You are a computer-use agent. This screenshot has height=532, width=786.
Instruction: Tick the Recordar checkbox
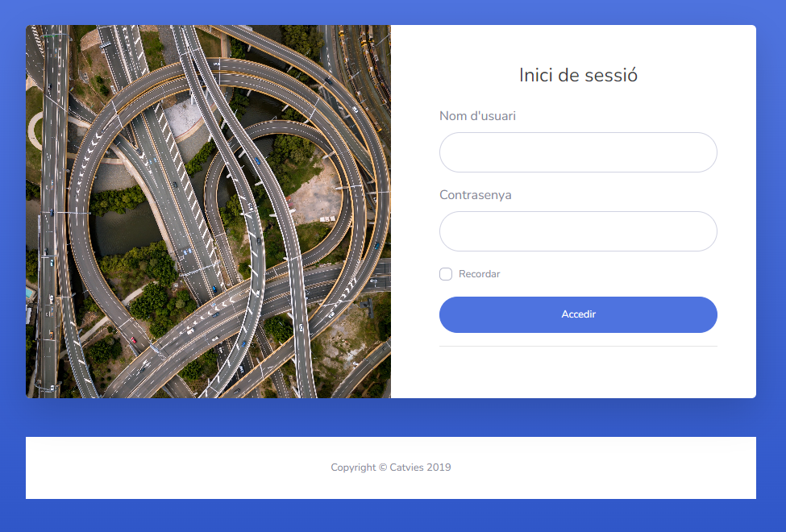point(446,274)
